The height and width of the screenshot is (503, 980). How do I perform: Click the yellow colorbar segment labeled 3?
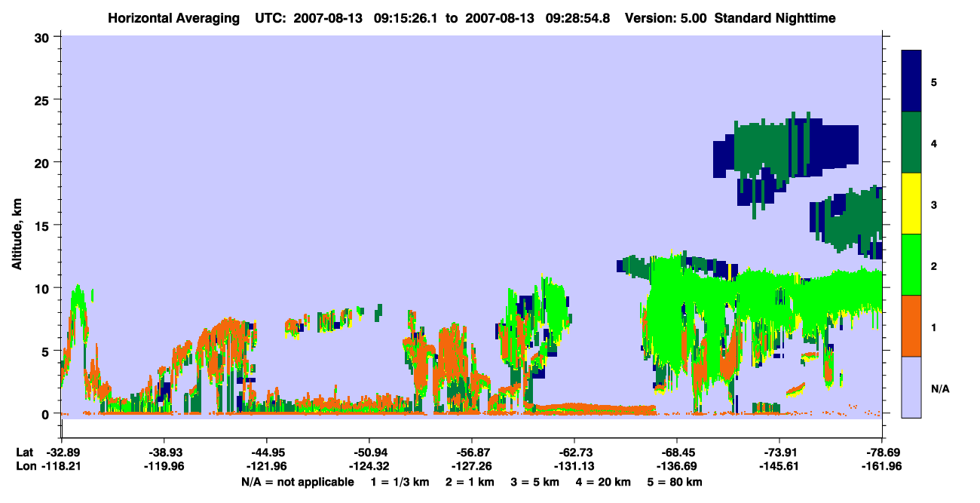[x=911, y=204]
